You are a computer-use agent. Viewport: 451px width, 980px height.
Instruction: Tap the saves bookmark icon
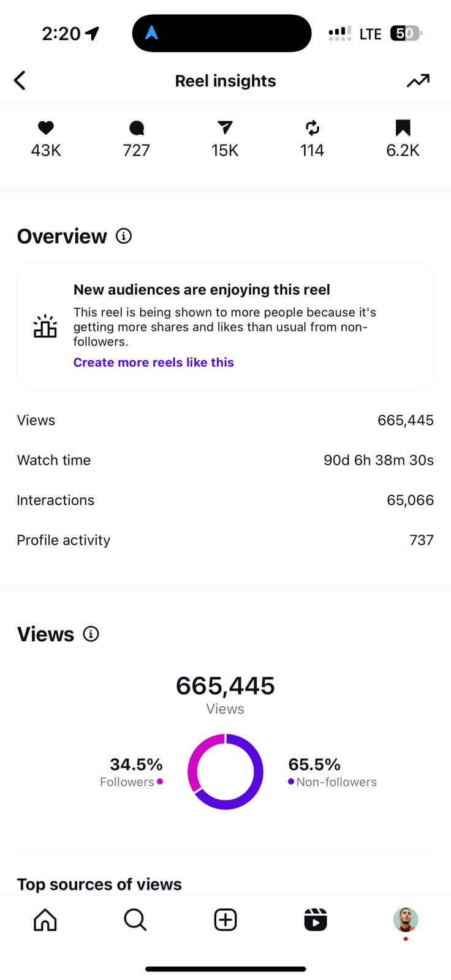403,127
